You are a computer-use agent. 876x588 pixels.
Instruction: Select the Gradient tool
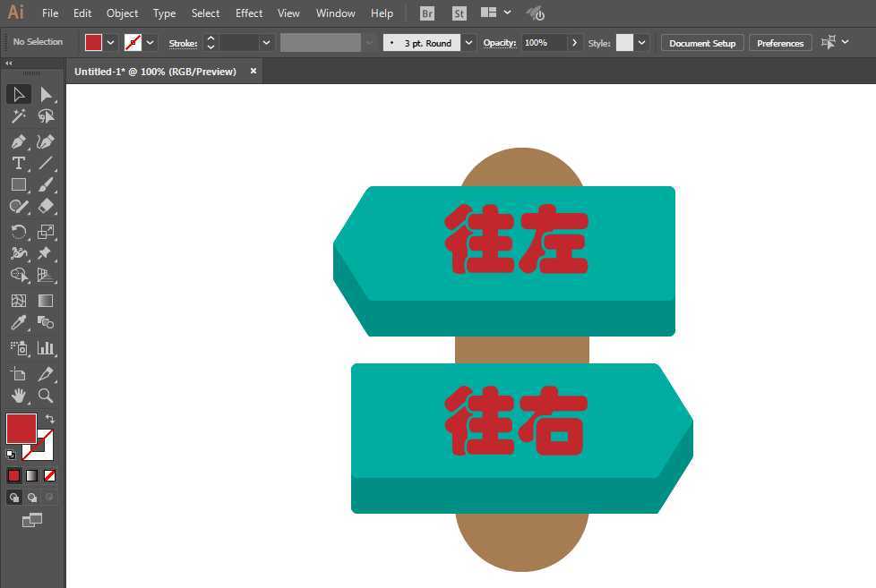45,300
